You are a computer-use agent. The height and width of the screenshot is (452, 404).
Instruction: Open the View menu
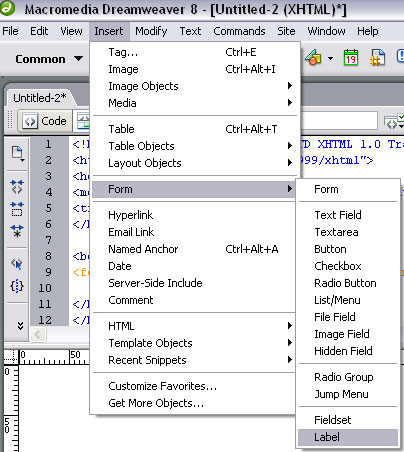[71, 31]
